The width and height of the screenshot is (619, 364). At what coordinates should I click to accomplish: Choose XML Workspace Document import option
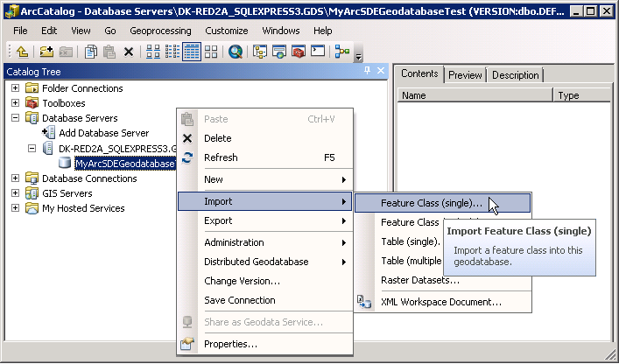442,302
